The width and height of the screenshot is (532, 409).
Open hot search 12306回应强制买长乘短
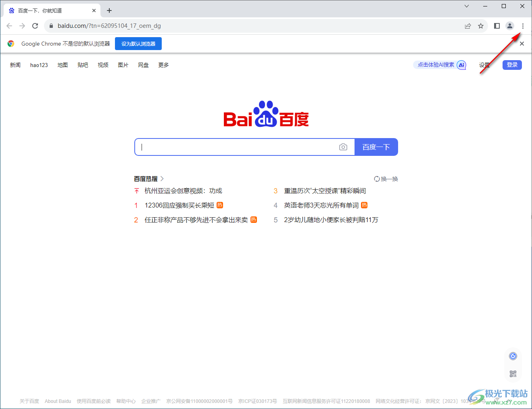179,206
